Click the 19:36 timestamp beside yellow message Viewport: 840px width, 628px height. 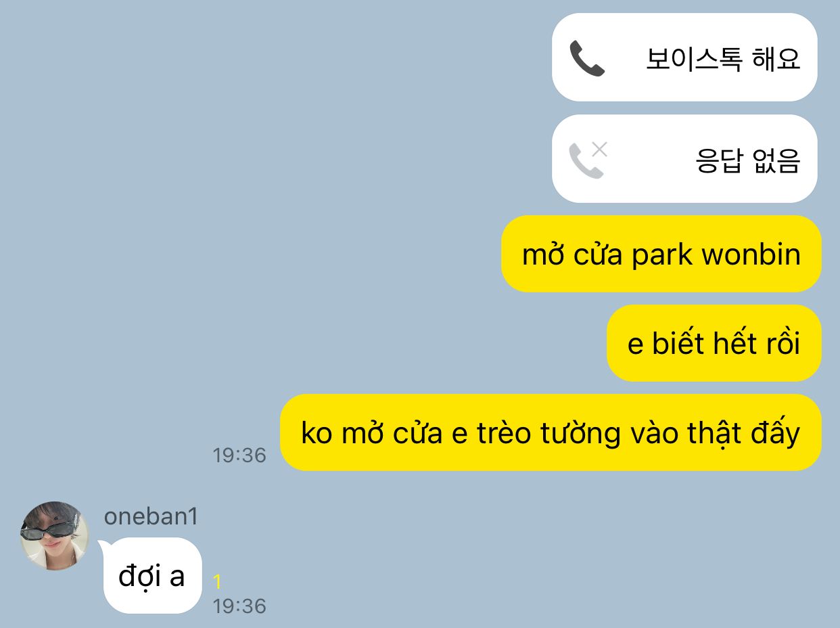[239, 455]
